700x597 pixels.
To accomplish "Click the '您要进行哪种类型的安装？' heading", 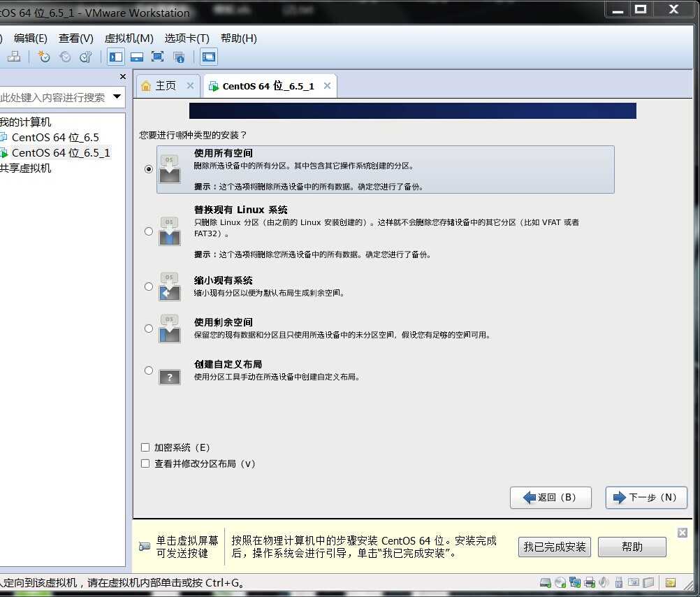I will tap(193, 135).
